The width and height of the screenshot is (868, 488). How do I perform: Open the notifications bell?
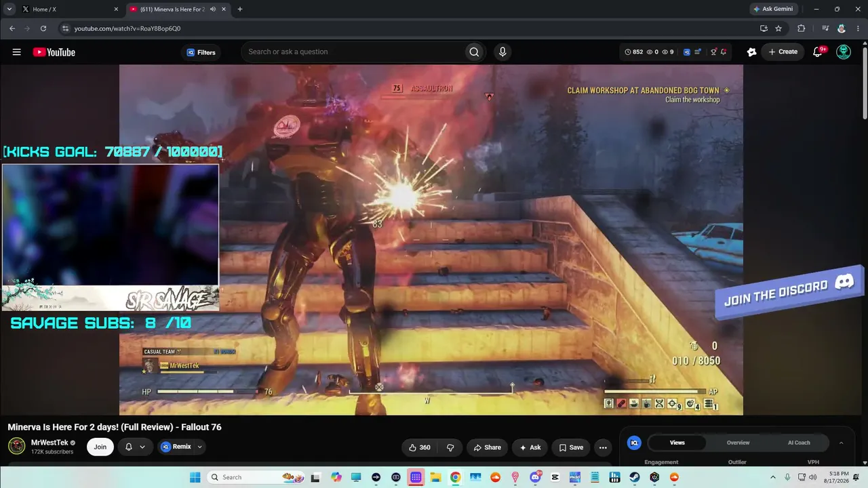pyautogui.click(x=818, y=52)
